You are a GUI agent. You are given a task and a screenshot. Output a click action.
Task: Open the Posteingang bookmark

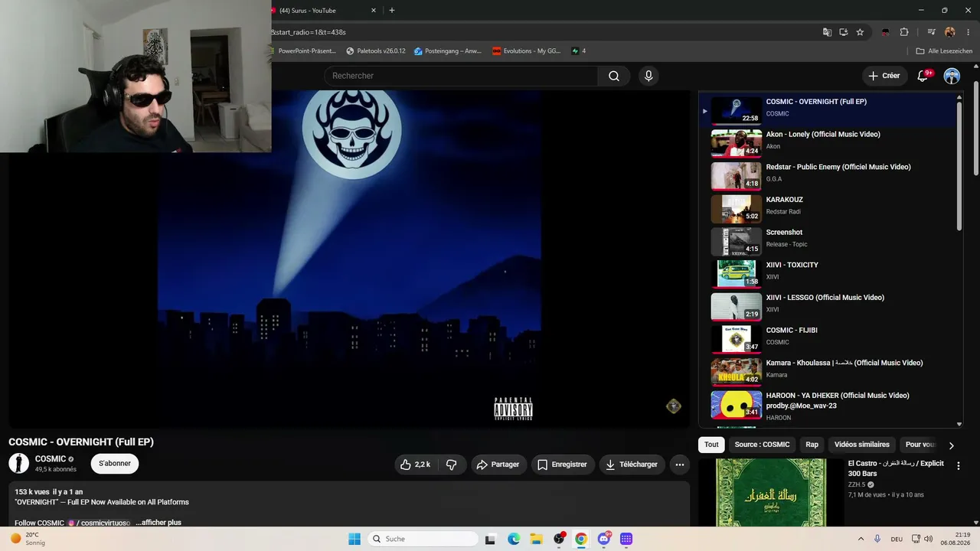click(448, 51)
